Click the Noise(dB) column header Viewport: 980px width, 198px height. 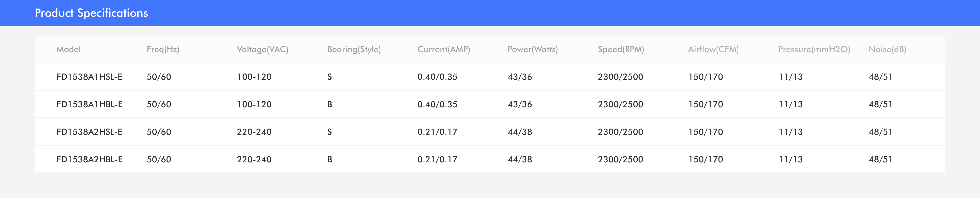(887, 49)
